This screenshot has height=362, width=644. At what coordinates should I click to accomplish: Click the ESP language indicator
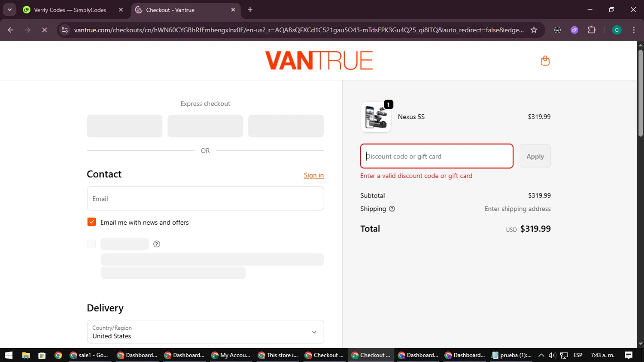coord(578,355)
